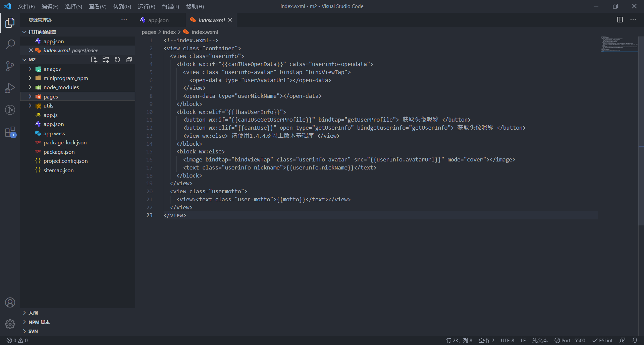Open the 选择(S) menu

coord(73,6)
